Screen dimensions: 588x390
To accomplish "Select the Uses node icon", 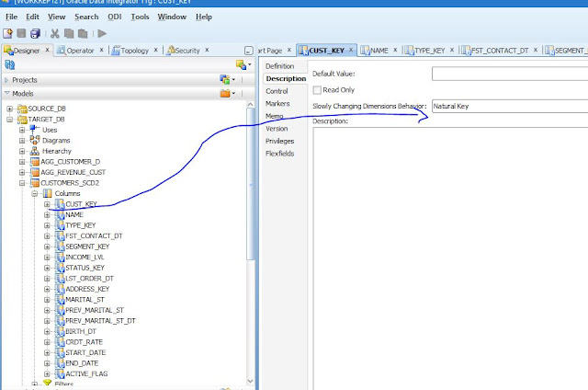I will point(35,130).
